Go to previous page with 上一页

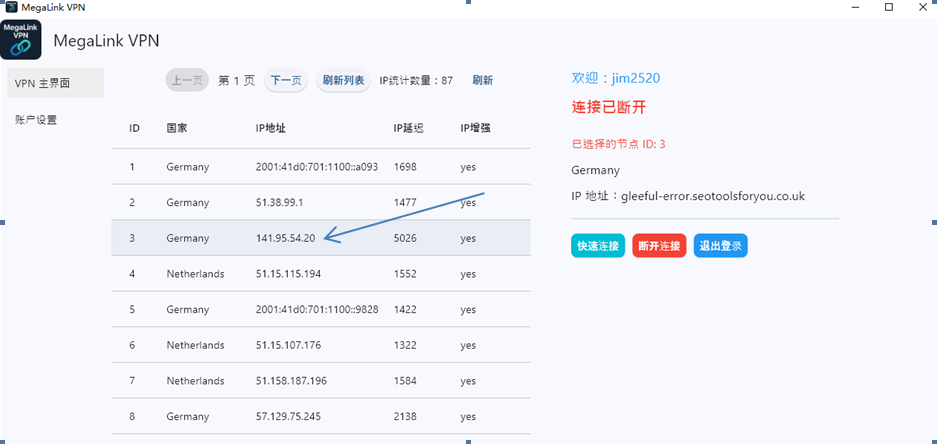[x=186, y=81]
